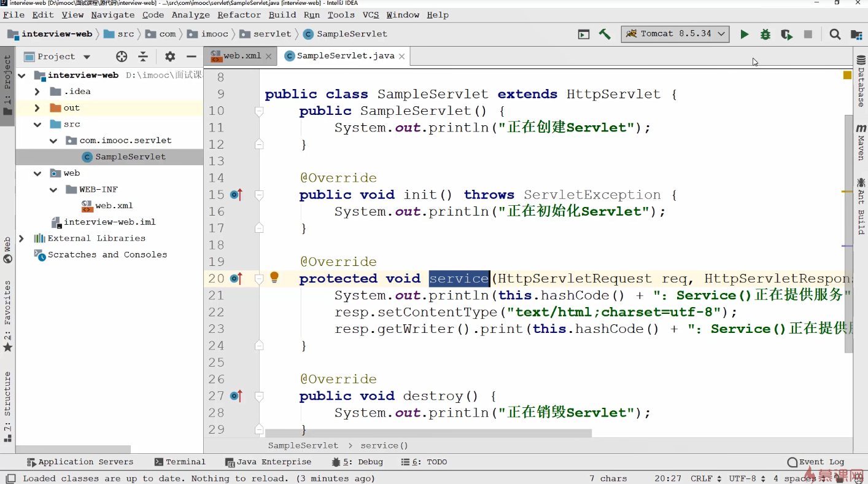This screenshot has width=868, height=484.
Task: Click inspection status indicator above scrollbar
Action: click(x=847, y=75)
